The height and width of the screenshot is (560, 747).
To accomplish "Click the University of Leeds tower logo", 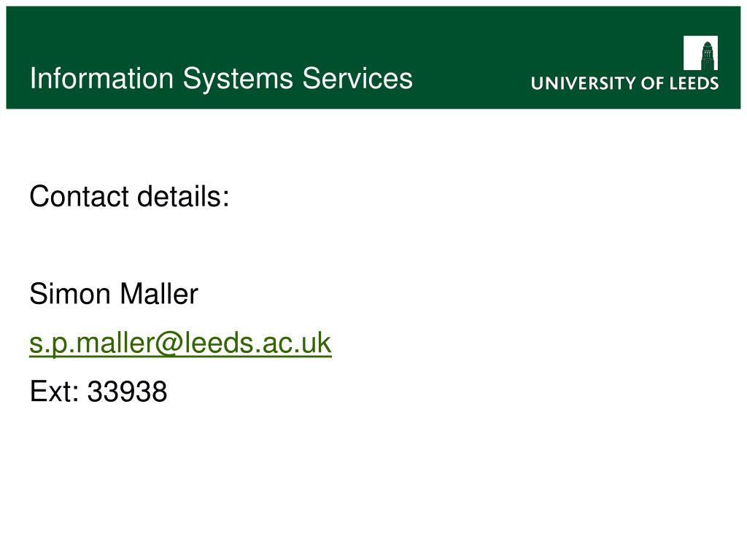I will tap(700, 52).
